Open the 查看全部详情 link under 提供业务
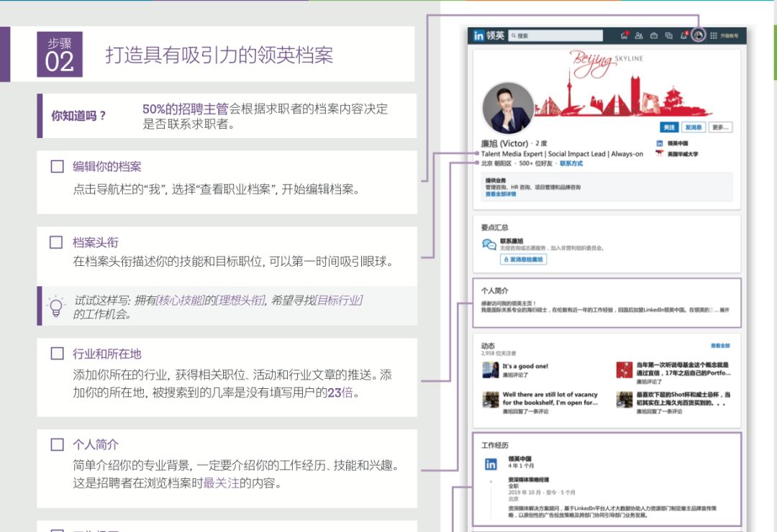The width and height of the screenshot is (777, 532). (501, 194)
